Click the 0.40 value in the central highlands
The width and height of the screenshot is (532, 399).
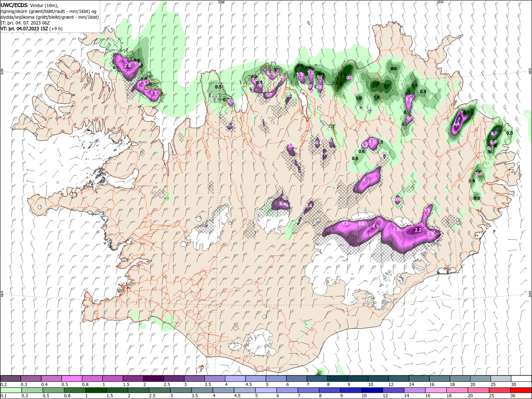284,204
